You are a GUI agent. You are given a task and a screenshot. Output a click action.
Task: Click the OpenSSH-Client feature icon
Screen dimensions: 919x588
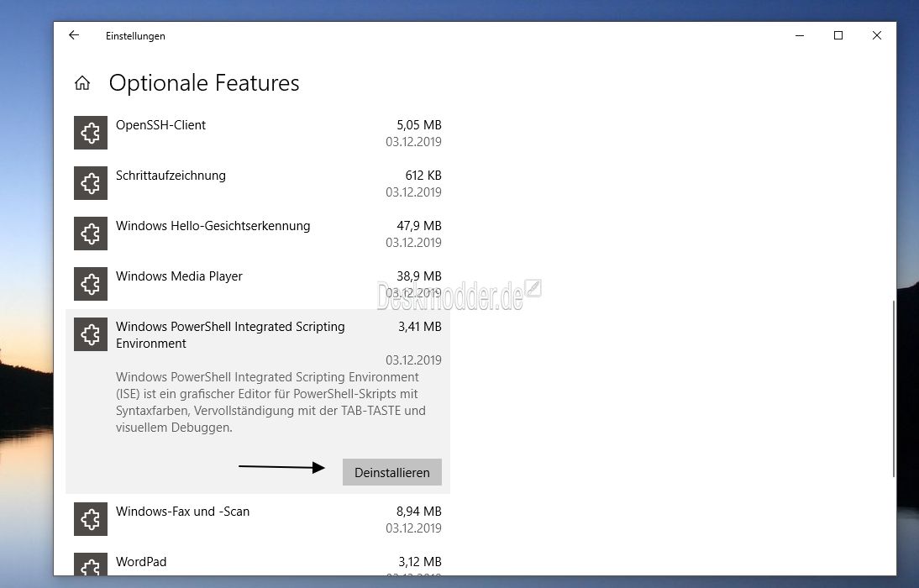91,133
